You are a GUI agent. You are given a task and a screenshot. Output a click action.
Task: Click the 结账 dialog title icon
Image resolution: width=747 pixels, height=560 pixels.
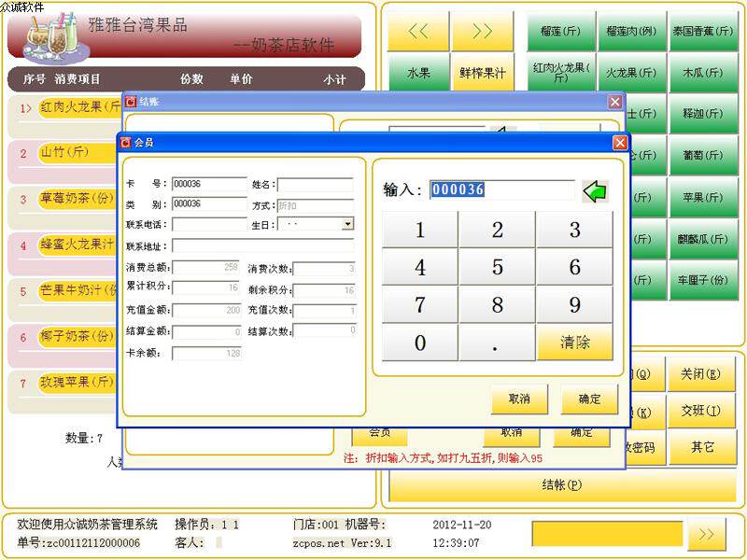click(131, 102)
